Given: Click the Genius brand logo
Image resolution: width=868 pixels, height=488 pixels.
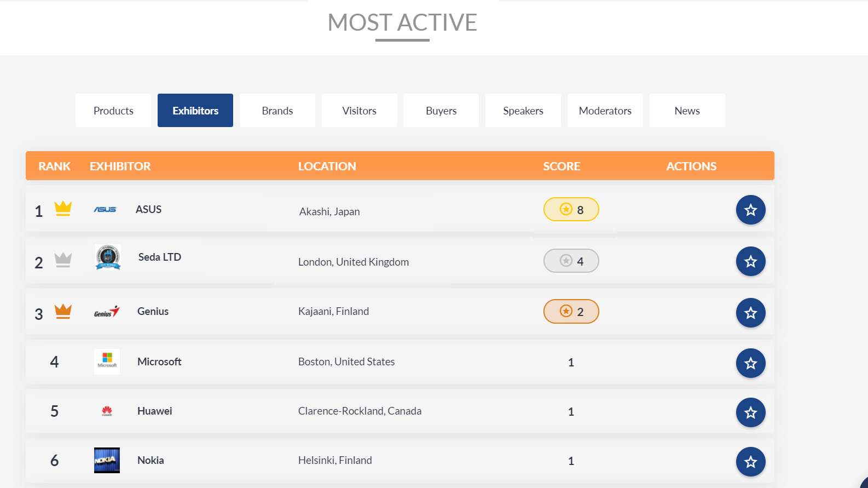Looking at the screenshot, I should click(107, 312).
